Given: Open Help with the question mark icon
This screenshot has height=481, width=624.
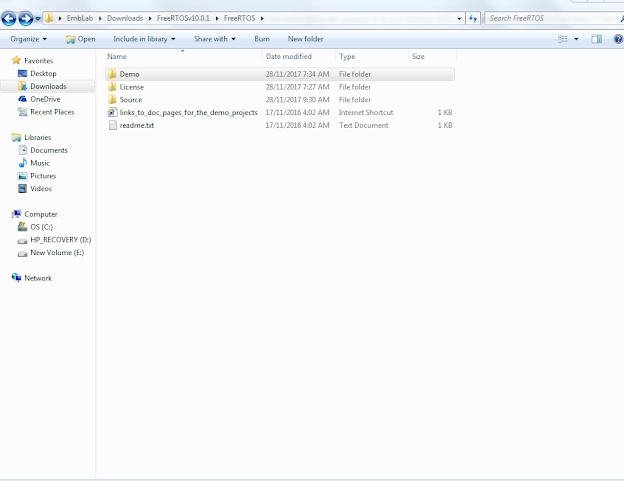Looking at the screenshot, I should coord(618,39).
